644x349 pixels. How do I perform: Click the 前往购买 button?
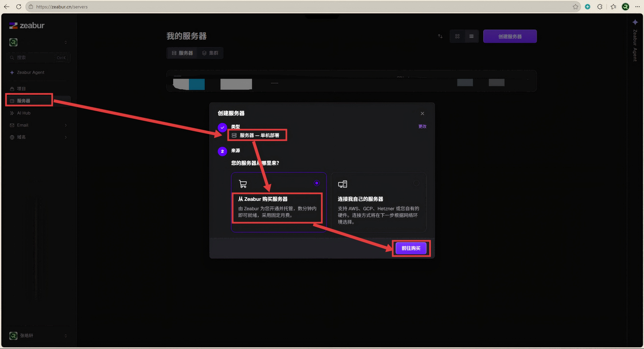411,248
